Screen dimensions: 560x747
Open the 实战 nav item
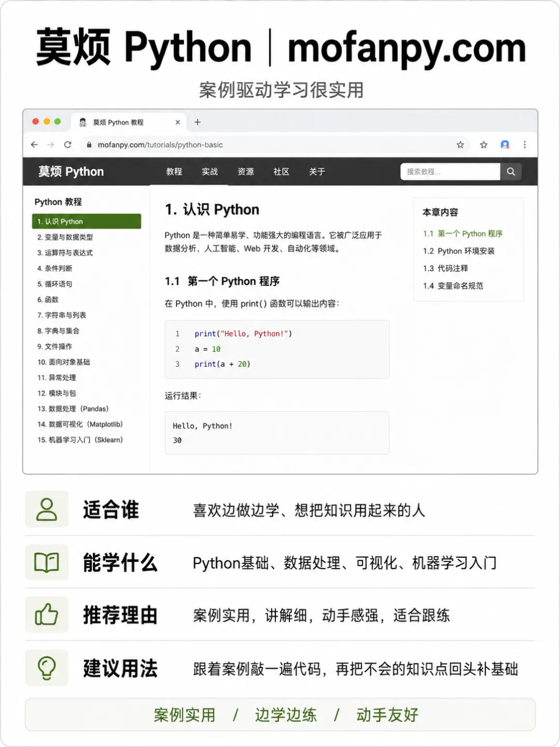tap(210, 172)
